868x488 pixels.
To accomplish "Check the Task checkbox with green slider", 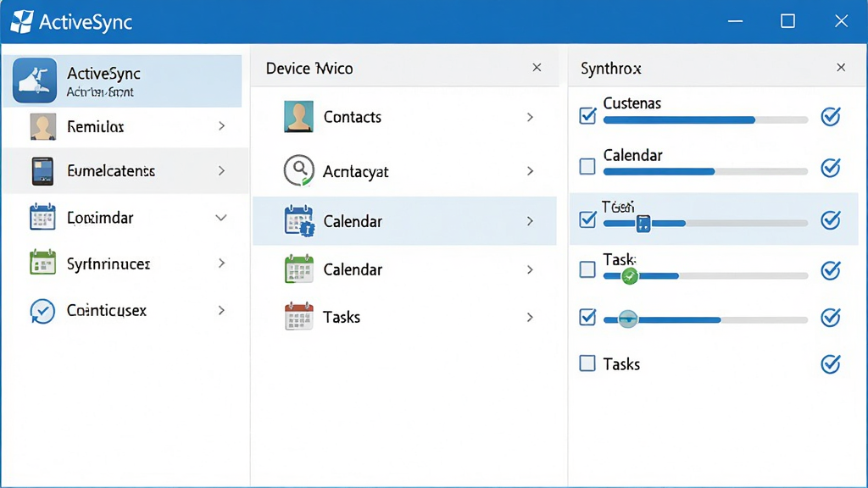I will tap(587, 269).
